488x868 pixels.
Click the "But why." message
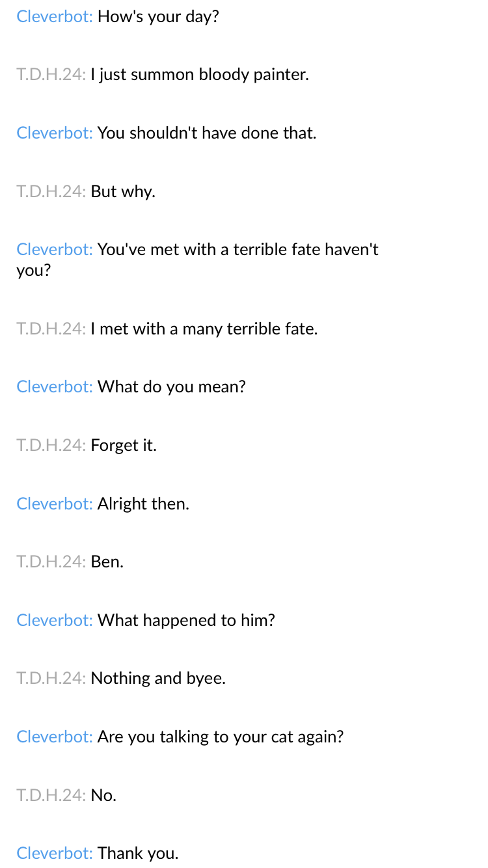[123, 191]
